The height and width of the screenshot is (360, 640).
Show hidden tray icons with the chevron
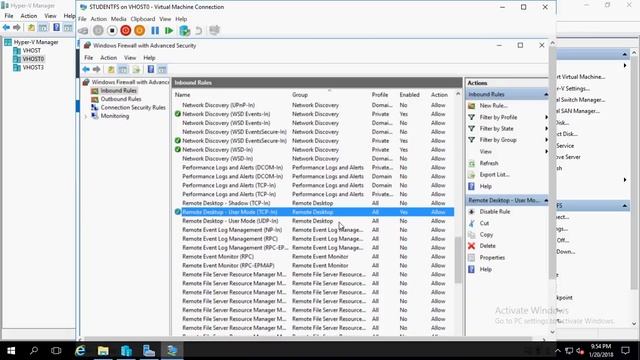click(558, 351)
